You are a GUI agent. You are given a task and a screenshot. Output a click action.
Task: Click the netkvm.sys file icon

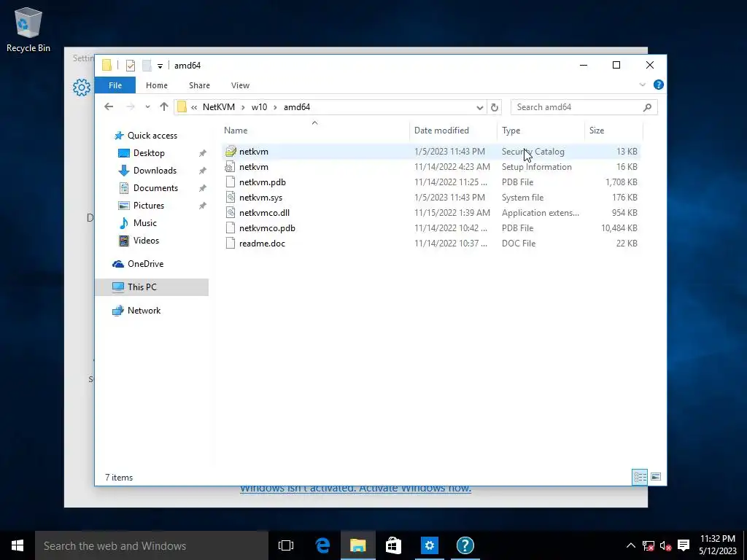click(x=230, y=197)
